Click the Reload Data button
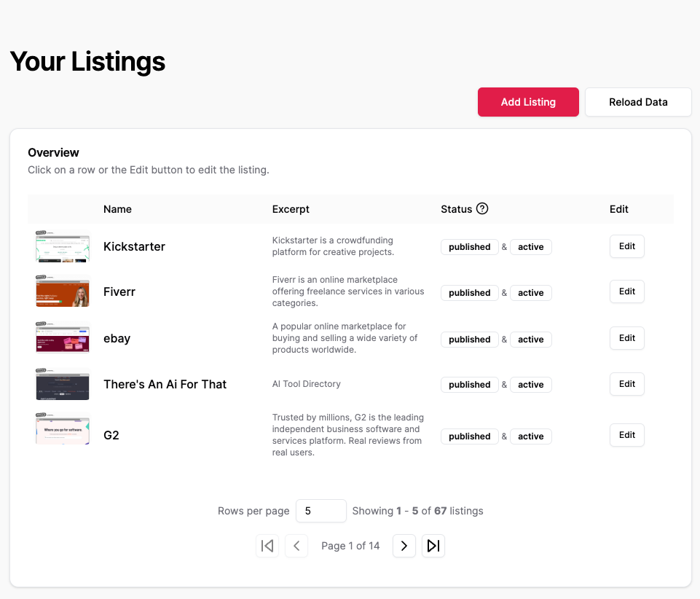This screenshot has height=599, width=700. [638, 102]
